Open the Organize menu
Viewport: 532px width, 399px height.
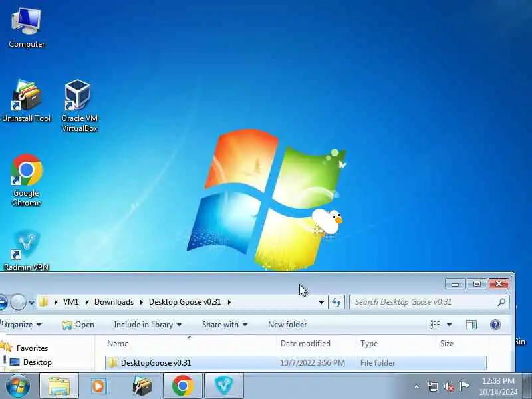21,325
